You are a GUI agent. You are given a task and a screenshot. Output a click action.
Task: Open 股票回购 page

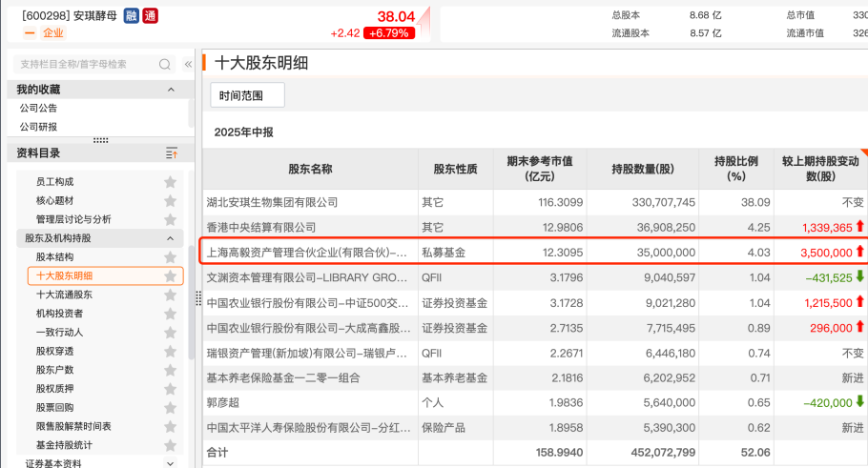click(54, 407)
